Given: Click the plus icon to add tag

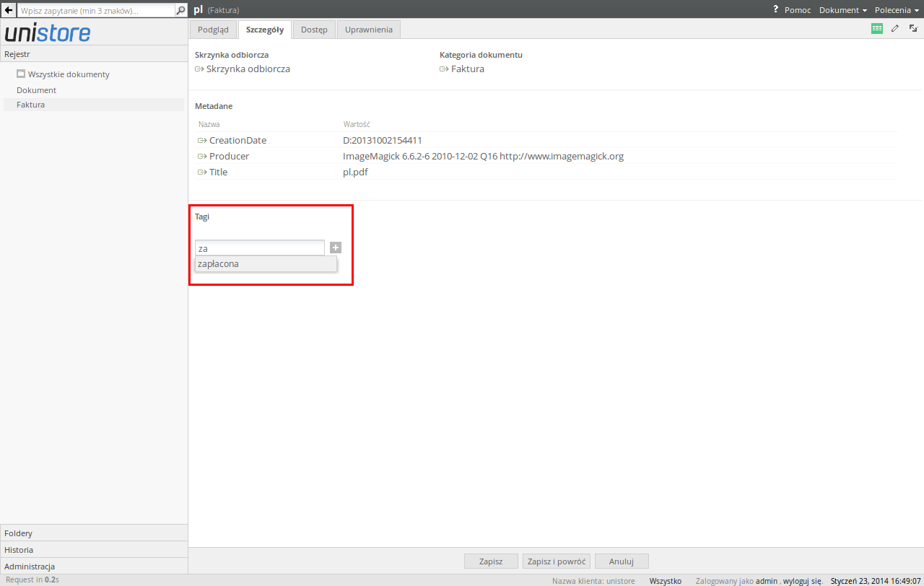Looking at the screenshot, I should click(x=336, y=248).
